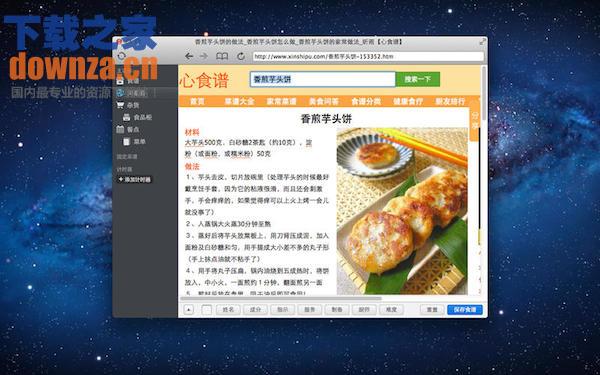Click the calendar icon beside 餐点
This screenshot has height=375, width=600.
click(x=120, y=129)
